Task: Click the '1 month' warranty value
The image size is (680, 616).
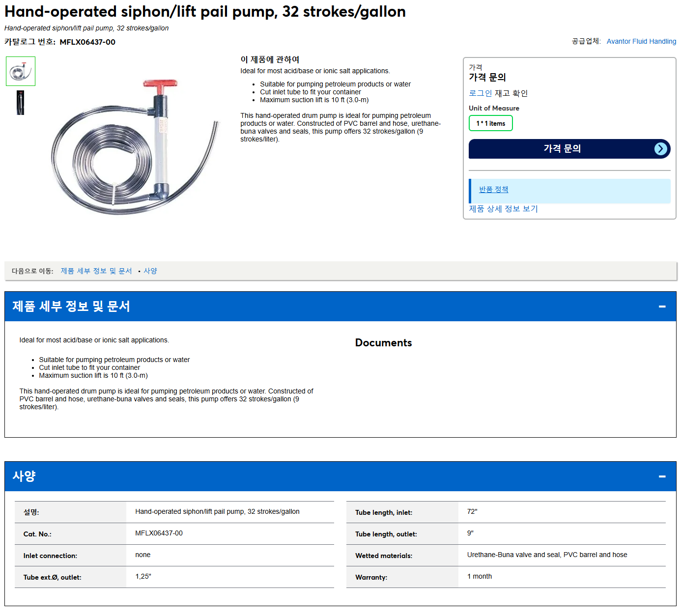Action: [x=480, y=577]
